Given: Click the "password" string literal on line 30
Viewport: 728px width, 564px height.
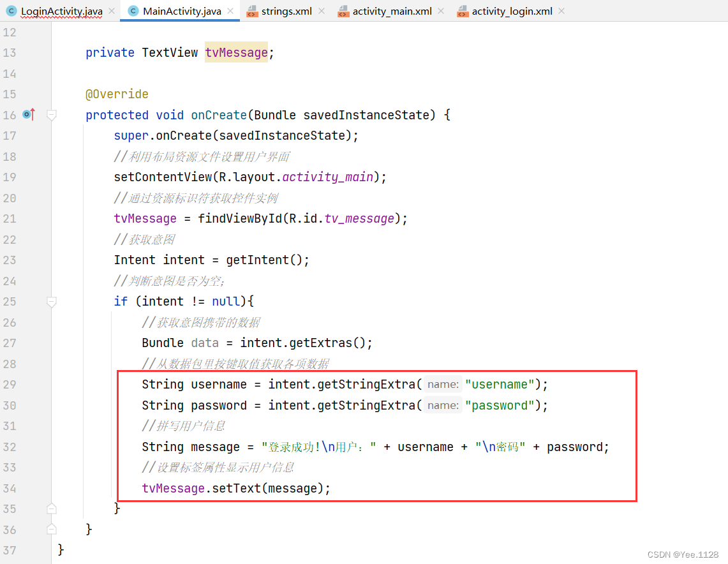Looking at the screenshot, I should (500, 405).
